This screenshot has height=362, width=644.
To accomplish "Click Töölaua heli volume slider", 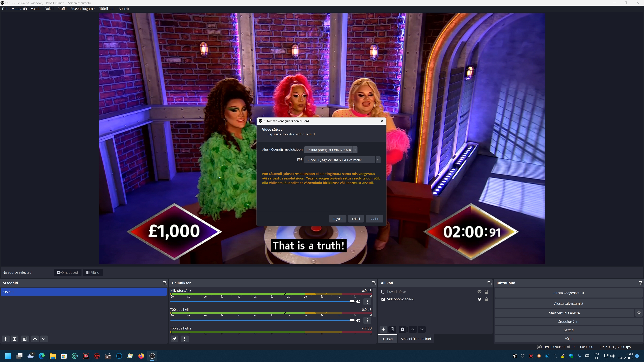I will pos(262,320).
